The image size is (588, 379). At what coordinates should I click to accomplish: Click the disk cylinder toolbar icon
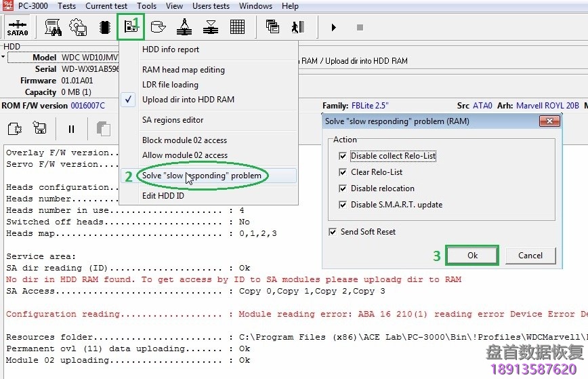(x=158, y=28)
